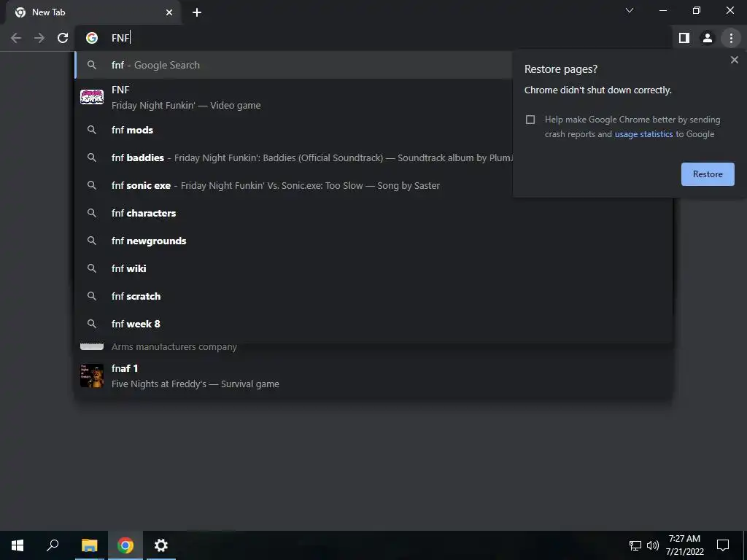Open the side panel icon
747x560 pixels.
pyautogui.click(x=684, y=38)
